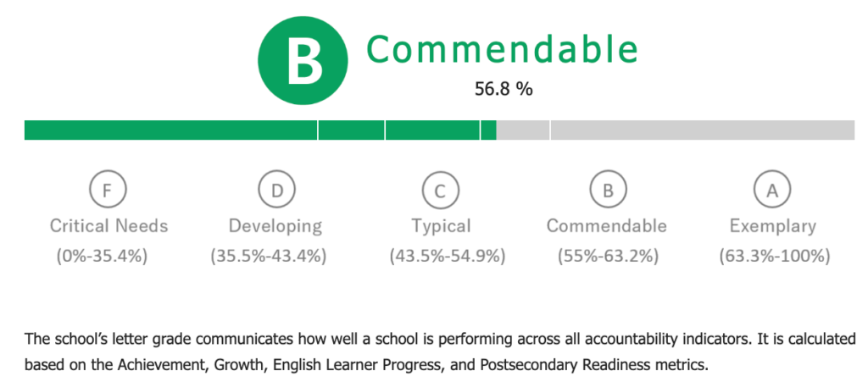Click the (43.5%-54.9%) range text
The width and height of the screenshot is (868, 382).
coord(448,257)
